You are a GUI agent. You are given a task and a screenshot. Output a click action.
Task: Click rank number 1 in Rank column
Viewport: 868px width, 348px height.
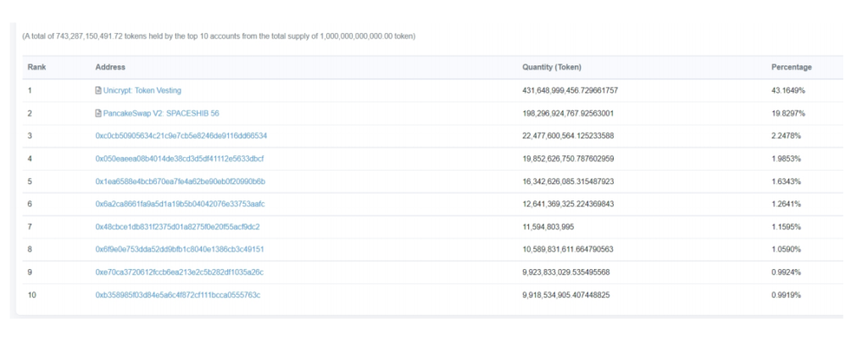[30, 90]
